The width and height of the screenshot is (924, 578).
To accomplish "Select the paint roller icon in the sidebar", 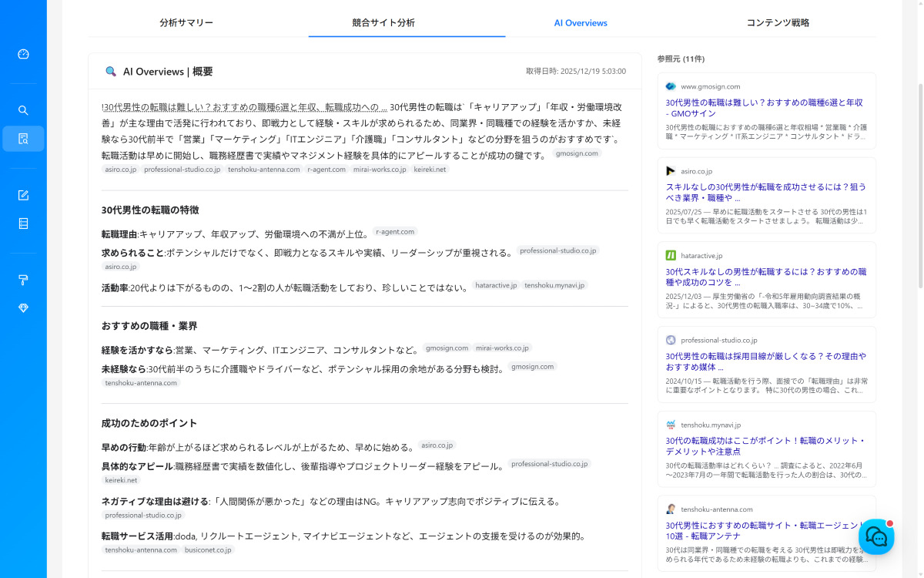I will coord(23,280).
